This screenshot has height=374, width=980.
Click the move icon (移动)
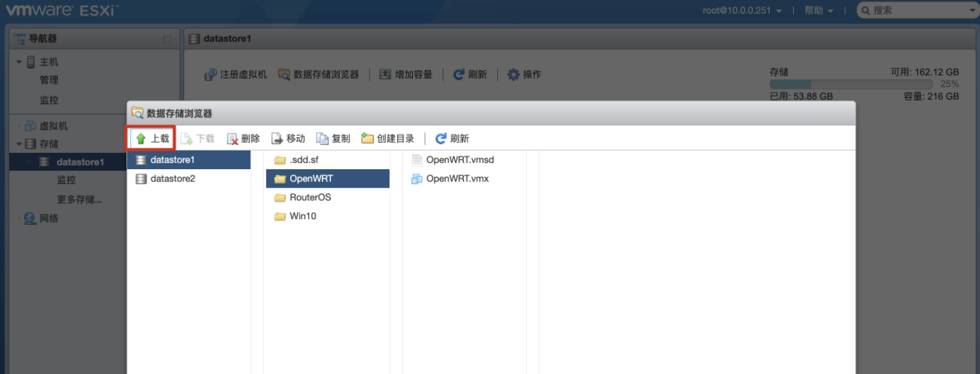click(x=277, y=138)
